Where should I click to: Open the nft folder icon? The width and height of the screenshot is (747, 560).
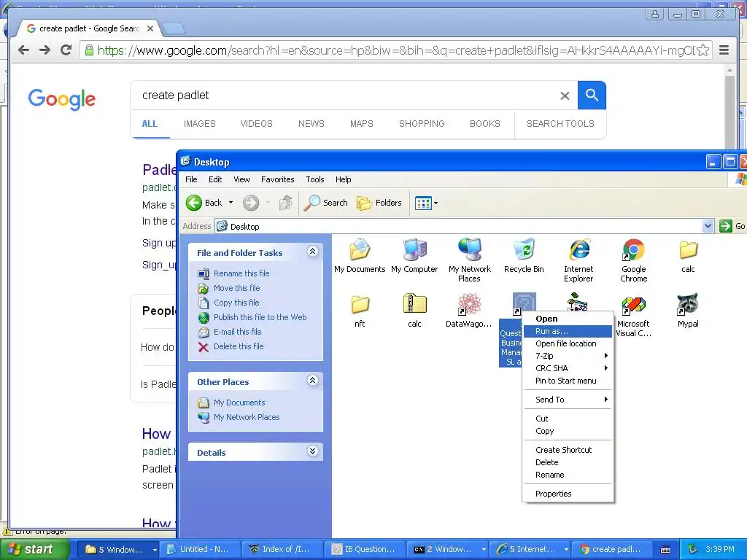point(360,311)
